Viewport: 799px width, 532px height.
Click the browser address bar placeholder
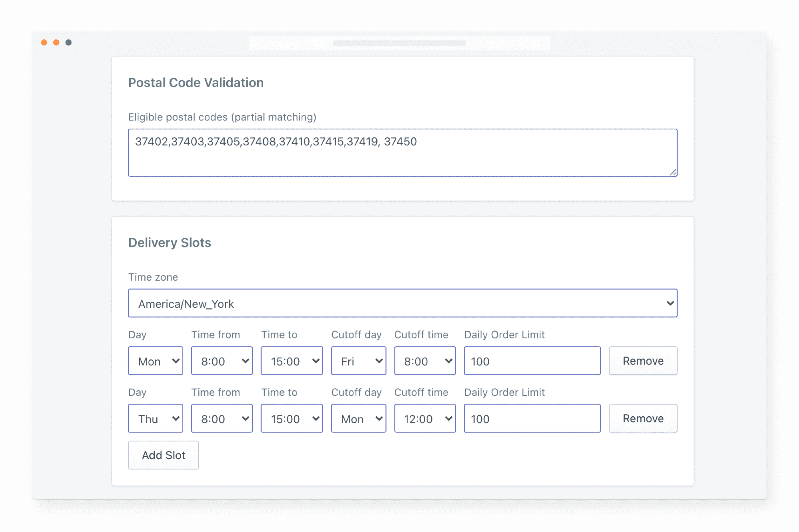point(399,43)
